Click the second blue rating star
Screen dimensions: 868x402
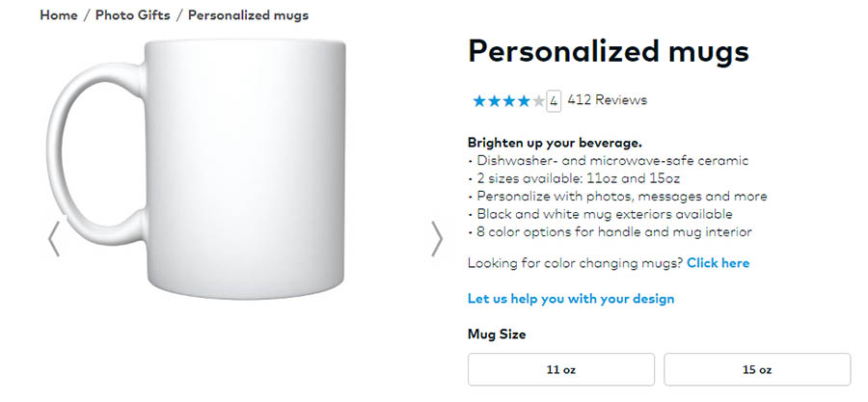493,100
